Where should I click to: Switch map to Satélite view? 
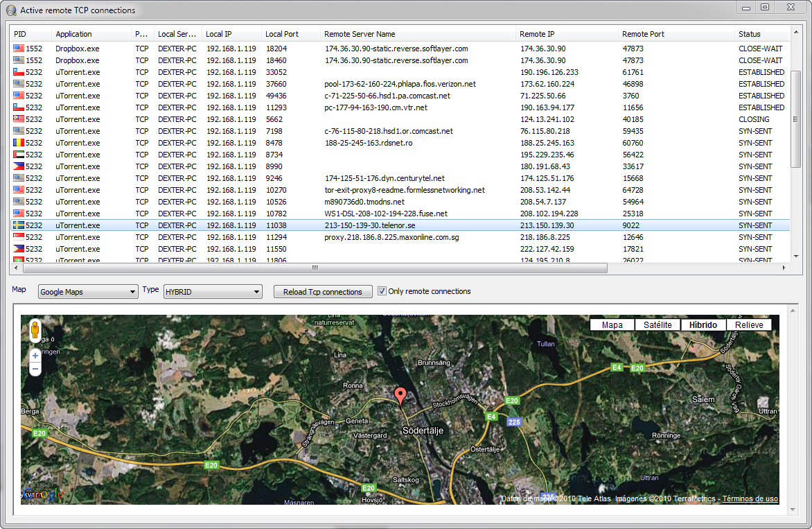(x=657, y=324)
